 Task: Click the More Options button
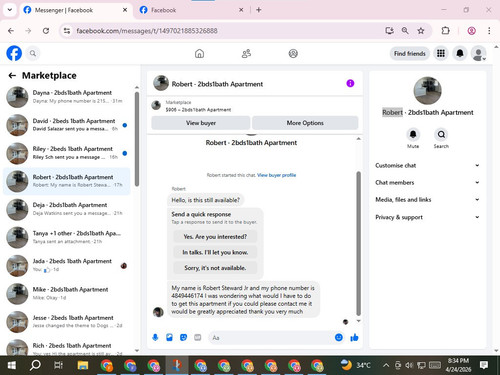305,123
